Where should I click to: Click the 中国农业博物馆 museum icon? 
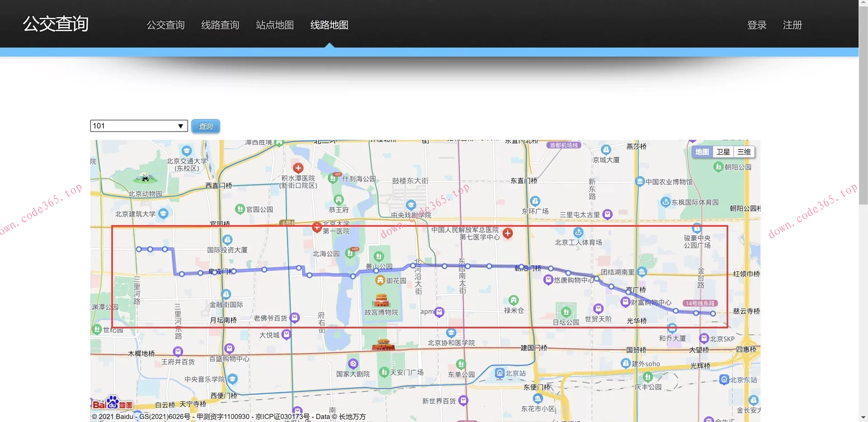pyautogui.click(x=640, y=181)
